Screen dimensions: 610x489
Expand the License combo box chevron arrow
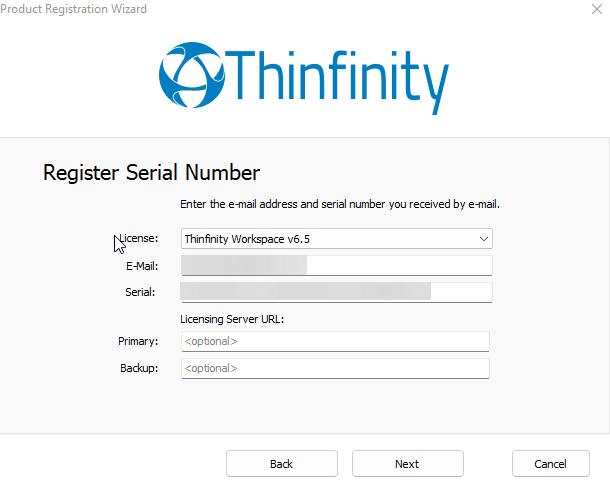click(x=484, y=239)
